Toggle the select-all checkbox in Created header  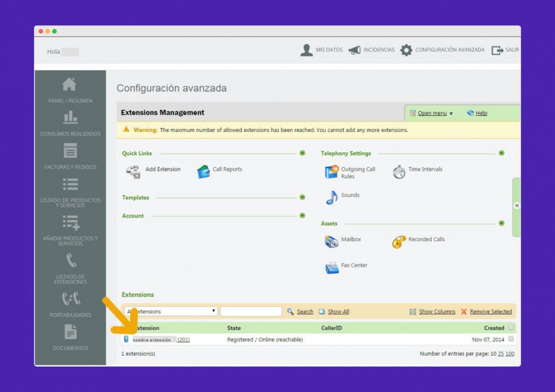pyautogui.click(x=511, y=327)
